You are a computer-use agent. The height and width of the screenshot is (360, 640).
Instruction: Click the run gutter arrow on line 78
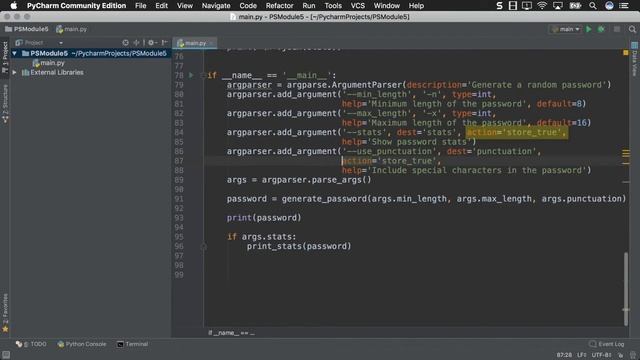tap(191, 75)
